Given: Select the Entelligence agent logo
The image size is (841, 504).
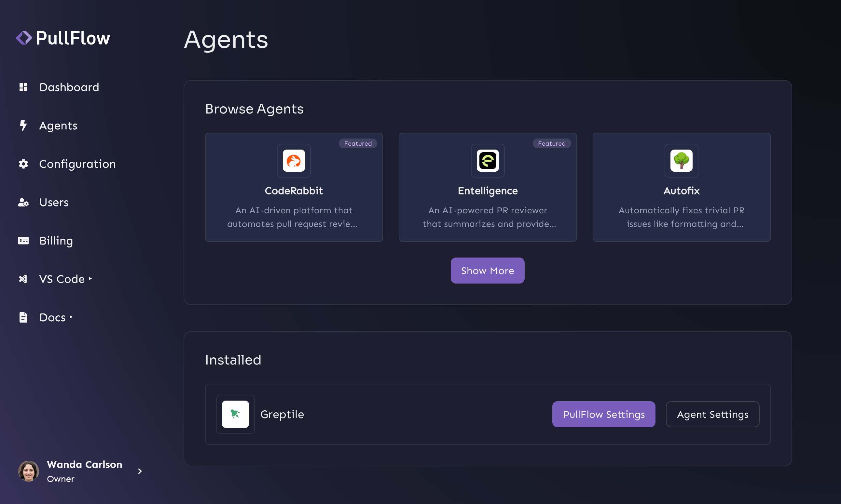Looking at the screenshot, I should tap(488, 161).
